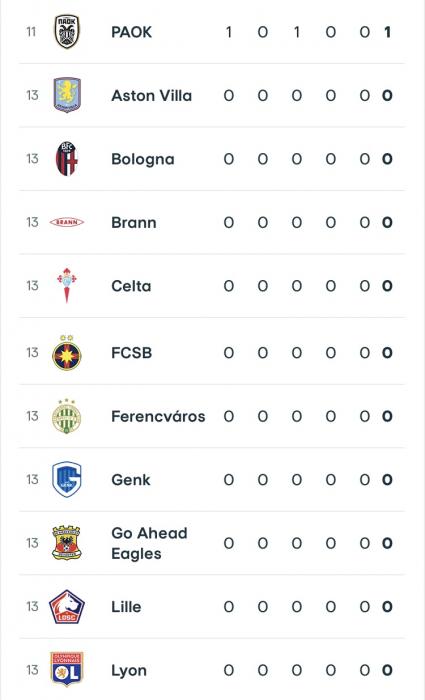Open the Lyon team name link
Image resolution: width=425 pixels, height=700 pixels.
click(129, 671)
